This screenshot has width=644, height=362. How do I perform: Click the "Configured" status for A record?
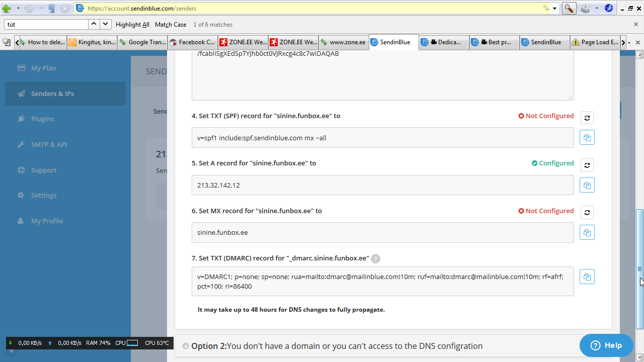552,163
